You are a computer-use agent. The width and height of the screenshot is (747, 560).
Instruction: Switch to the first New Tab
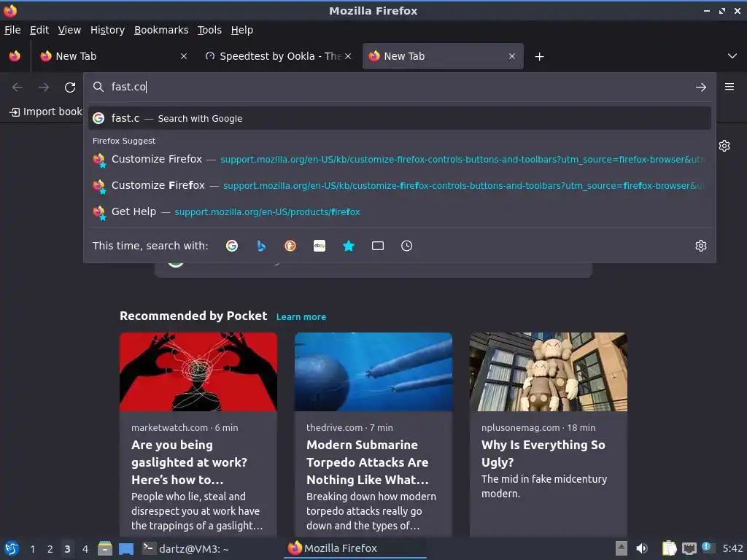tap(113, 56)
